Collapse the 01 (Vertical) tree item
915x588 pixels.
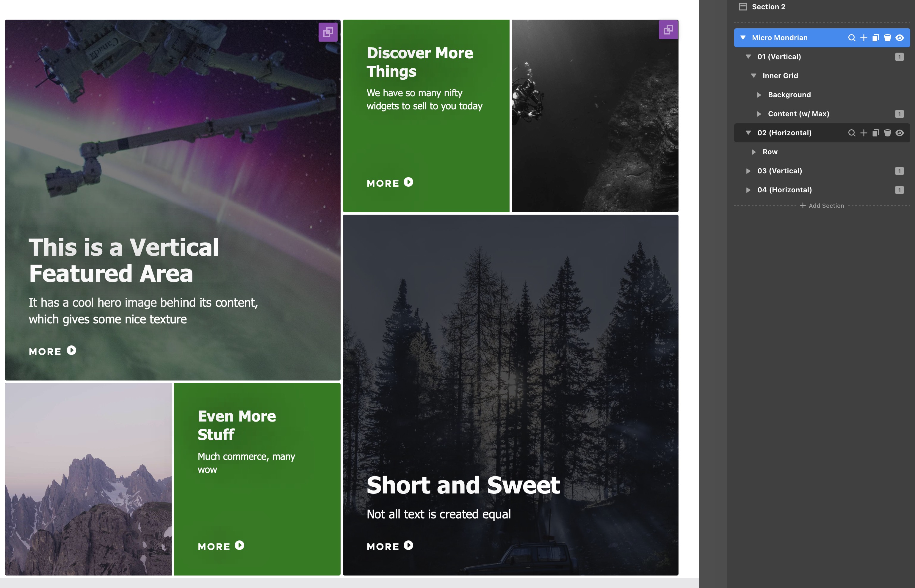[x=748, y=56]
